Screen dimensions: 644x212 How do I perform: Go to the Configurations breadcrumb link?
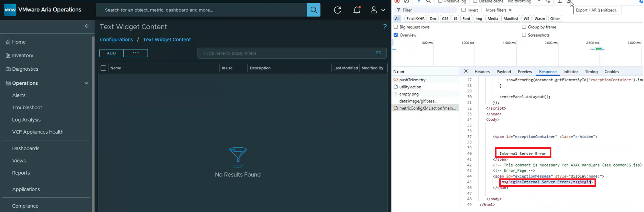click(116, 40)
